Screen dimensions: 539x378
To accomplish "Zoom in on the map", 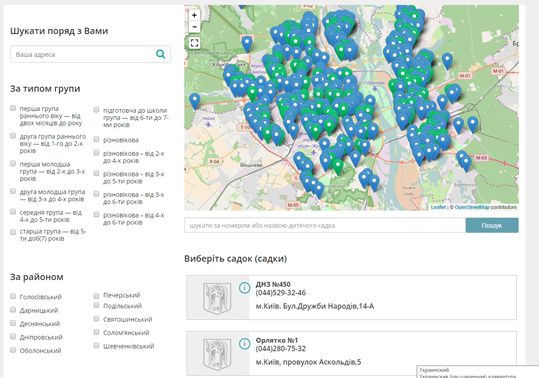I will coord(194,15).
